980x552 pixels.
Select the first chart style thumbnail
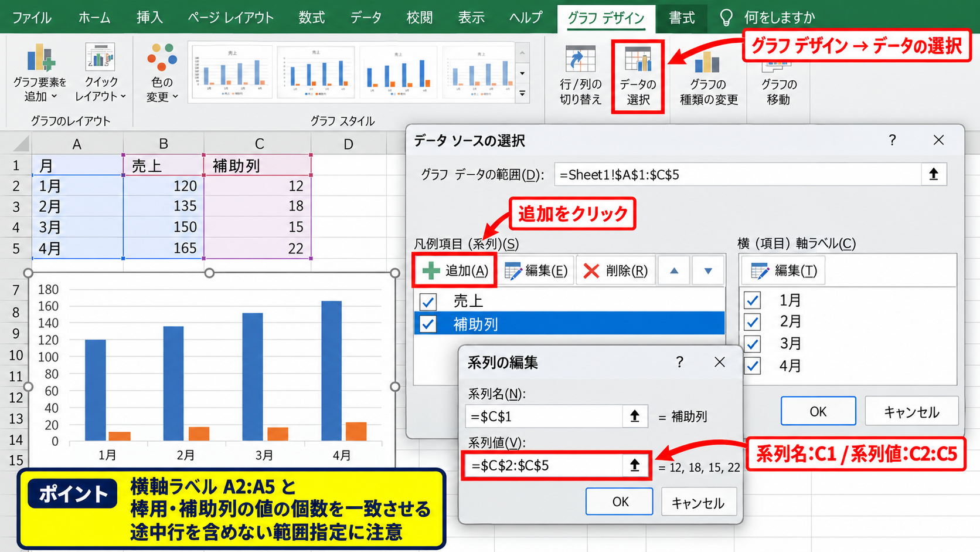tap(232, 72)
